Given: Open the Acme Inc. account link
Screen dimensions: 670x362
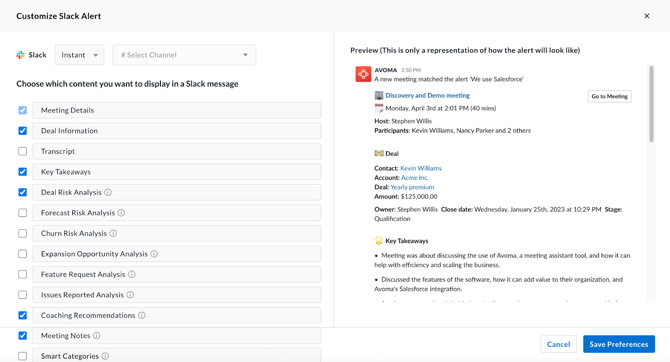Looking at the screenshot, I should pos(414,178).
